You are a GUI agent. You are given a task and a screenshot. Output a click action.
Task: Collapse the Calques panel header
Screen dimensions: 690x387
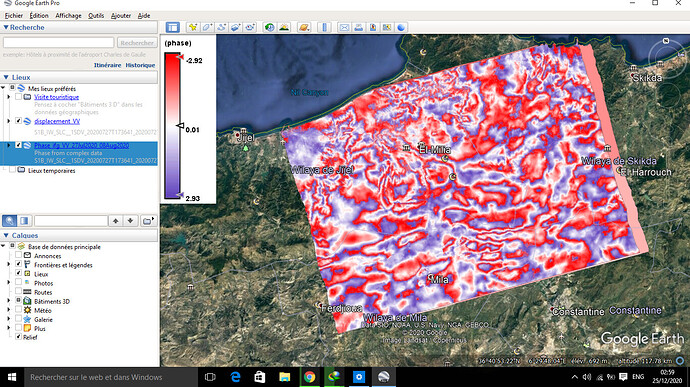point(6,236)
